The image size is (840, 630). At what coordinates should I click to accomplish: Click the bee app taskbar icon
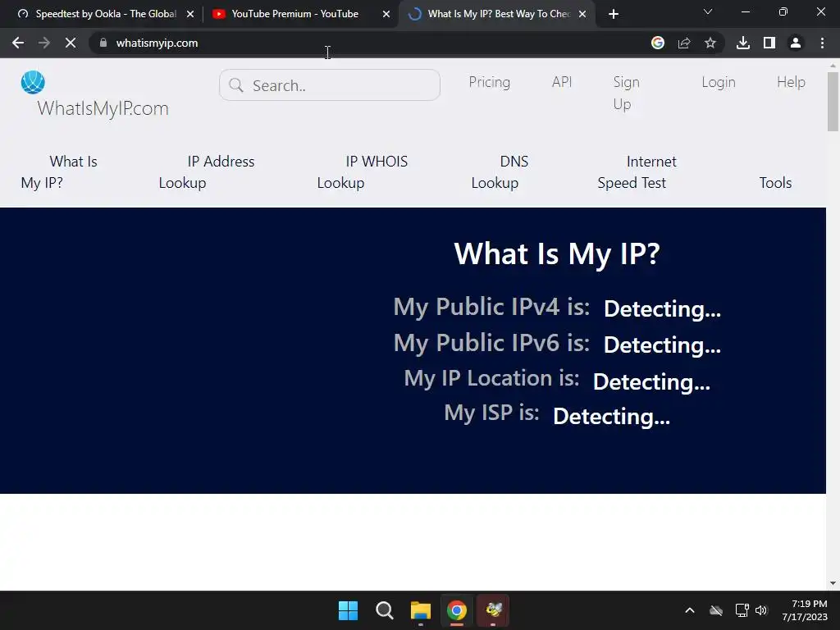click(x=493, y=610)
